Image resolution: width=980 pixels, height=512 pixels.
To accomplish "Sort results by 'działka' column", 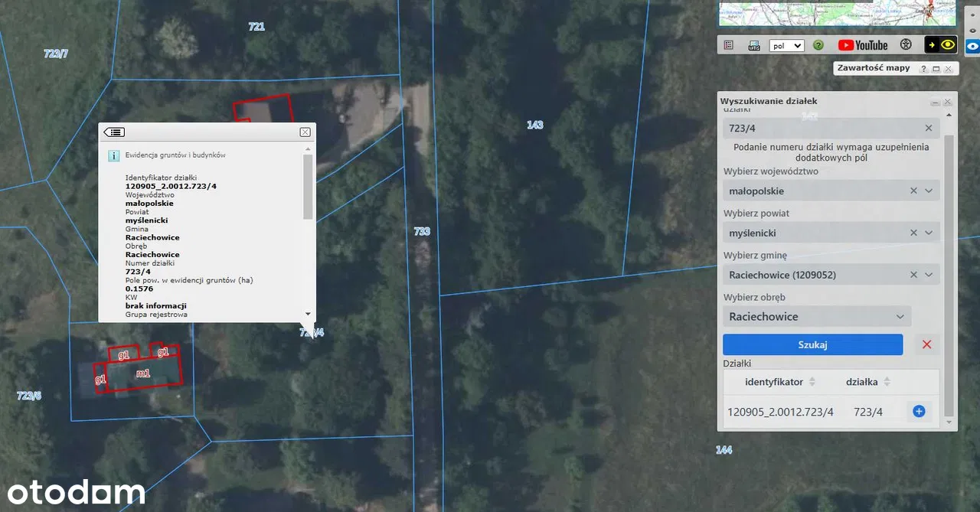I will 887,382.
